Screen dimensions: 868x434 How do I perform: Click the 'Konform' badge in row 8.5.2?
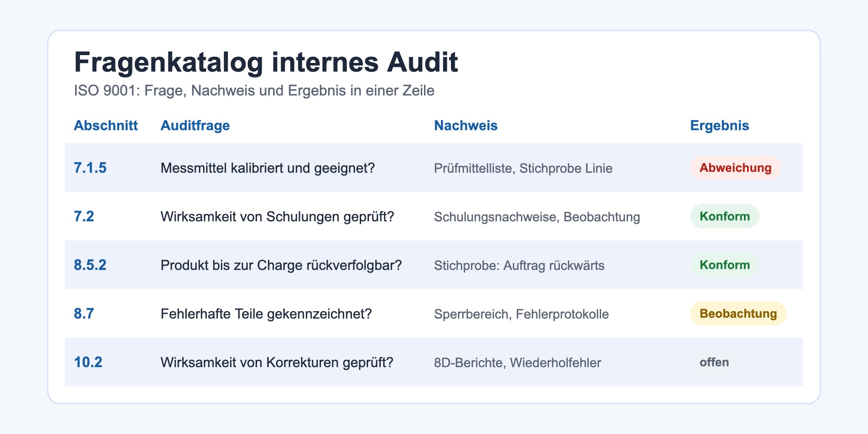tap(725, 265)
